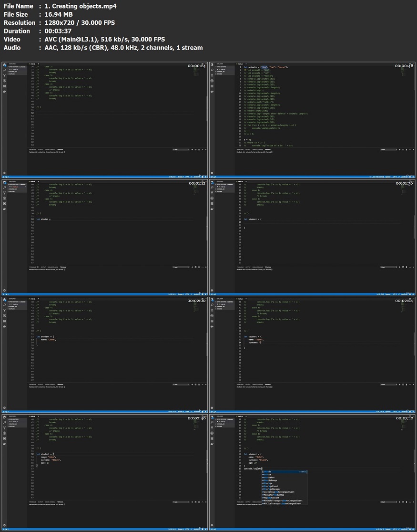Open the 00:03:12 video frame thumbnail

pos(312,471)
